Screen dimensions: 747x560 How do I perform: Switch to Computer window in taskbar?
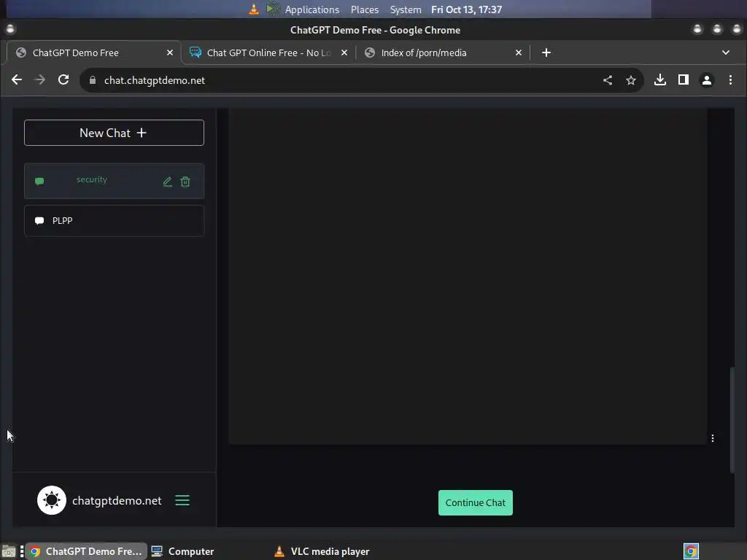[183, 551]
